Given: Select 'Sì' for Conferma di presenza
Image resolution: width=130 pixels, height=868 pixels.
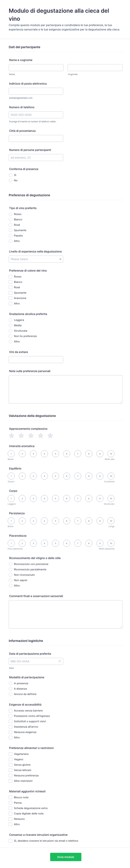Looking at the screenshot, I should coord(10,175).
